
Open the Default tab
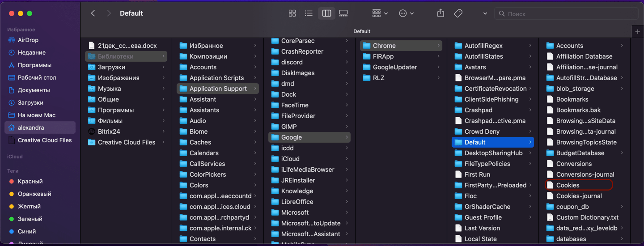point(362,31)
